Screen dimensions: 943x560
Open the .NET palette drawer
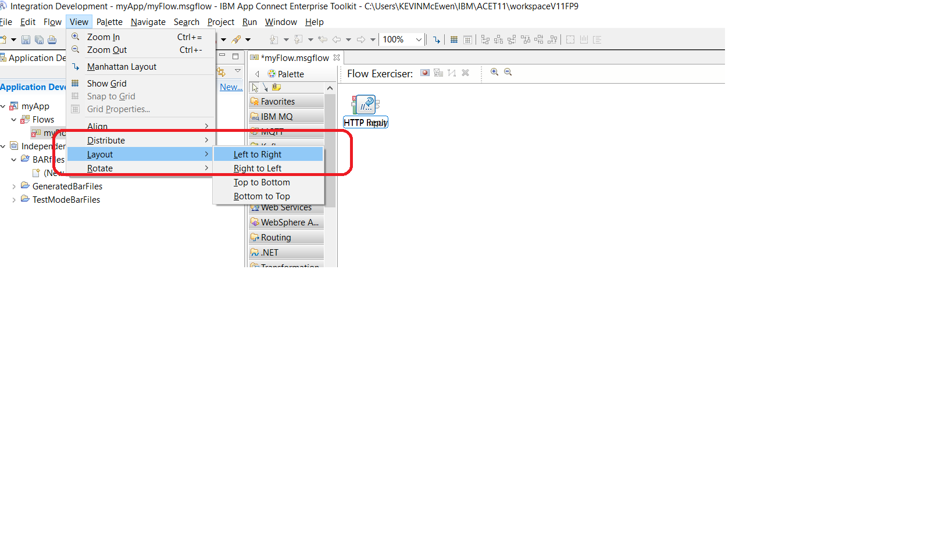pos(286,253)
